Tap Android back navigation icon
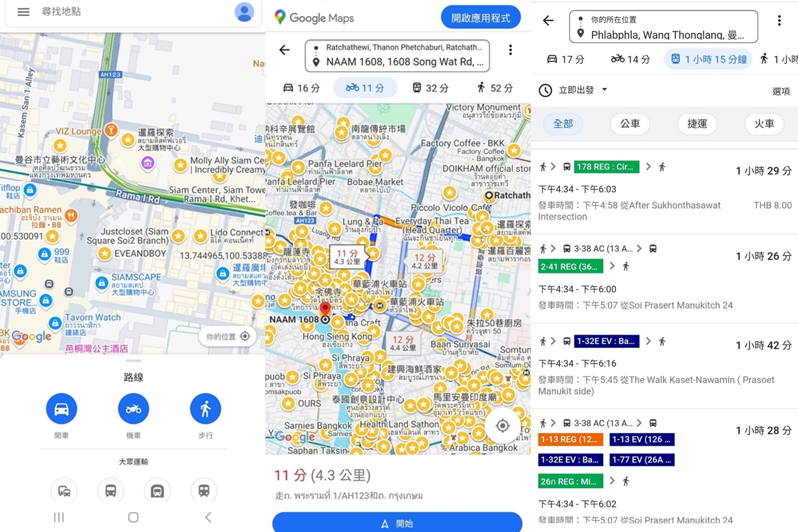The height and width of the screenshot is (532, 798). click(208, 517)
